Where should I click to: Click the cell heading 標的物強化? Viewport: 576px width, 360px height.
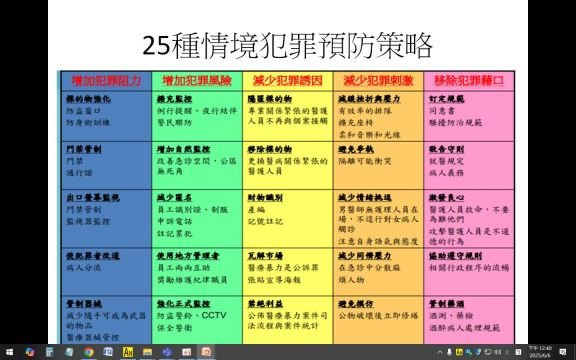88,99
